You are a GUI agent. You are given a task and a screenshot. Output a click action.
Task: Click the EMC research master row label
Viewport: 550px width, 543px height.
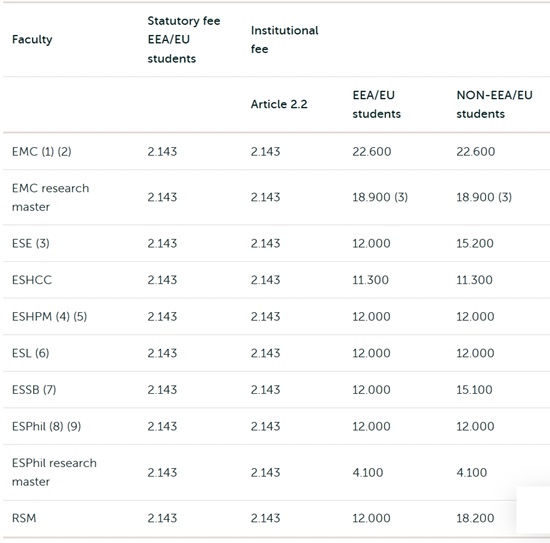click(x=51, y=197)
